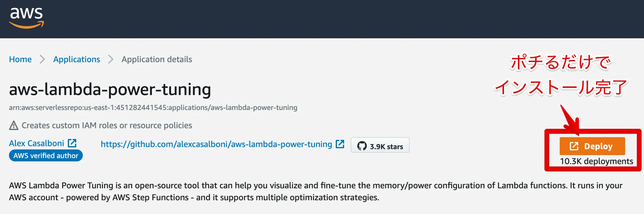The width and height of the screenshot is (644, 214).
Task: Click the 10.3K deployments count
Action: tap(596, 161)
